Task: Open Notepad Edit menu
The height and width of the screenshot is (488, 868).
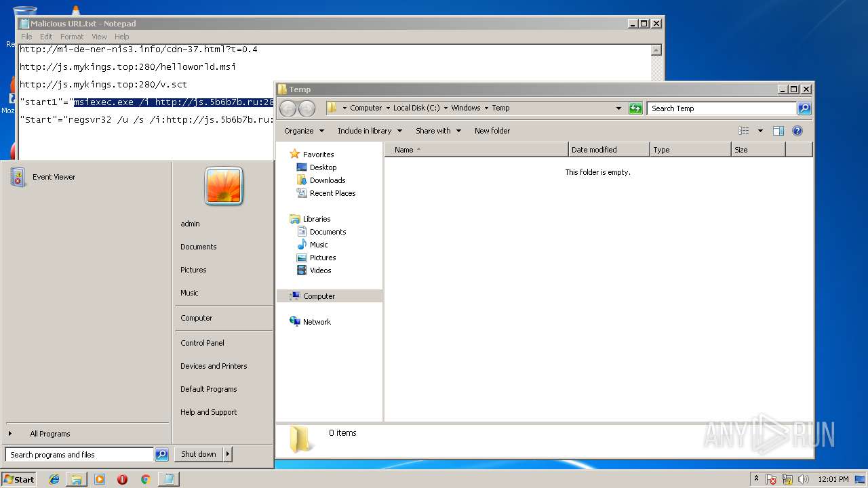Action: coord(46,37)
